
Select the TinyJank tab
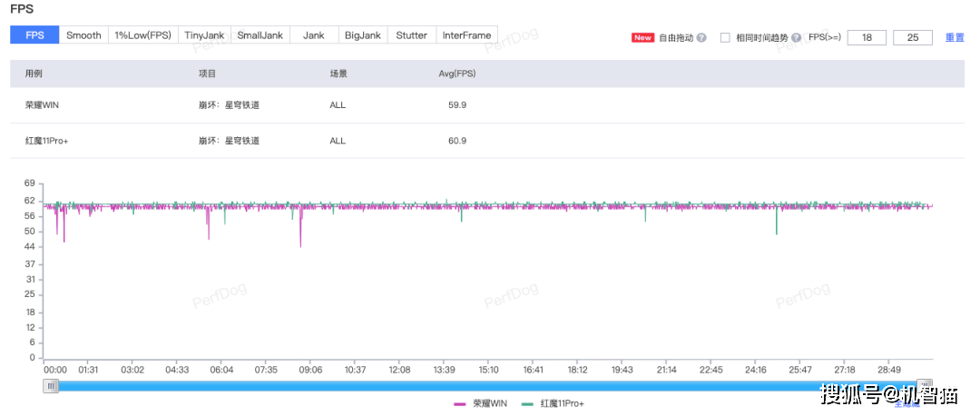(203, 35)
